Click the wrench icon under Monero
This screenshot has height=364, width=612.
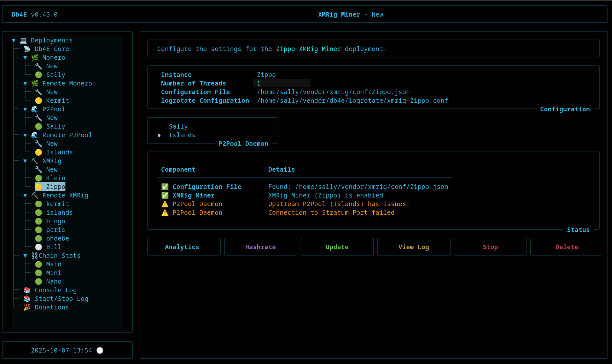click(39, 66)
